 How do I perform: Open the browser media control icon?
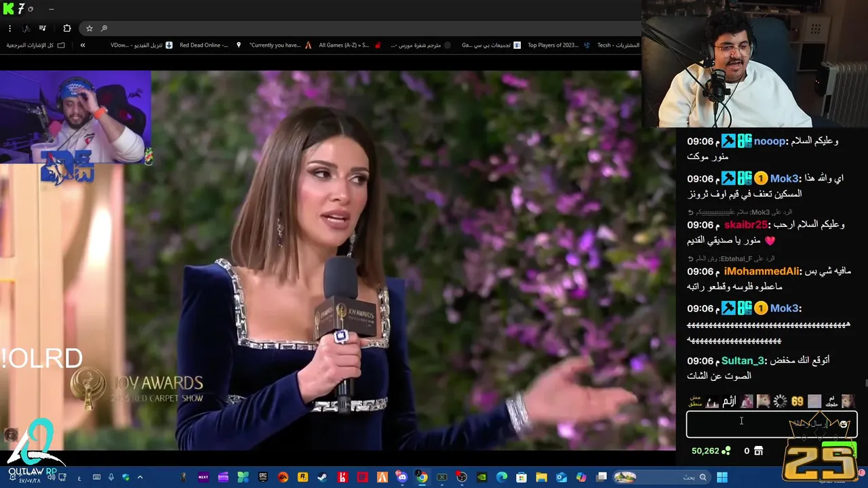pyautogui.click(x=42, y=28)
